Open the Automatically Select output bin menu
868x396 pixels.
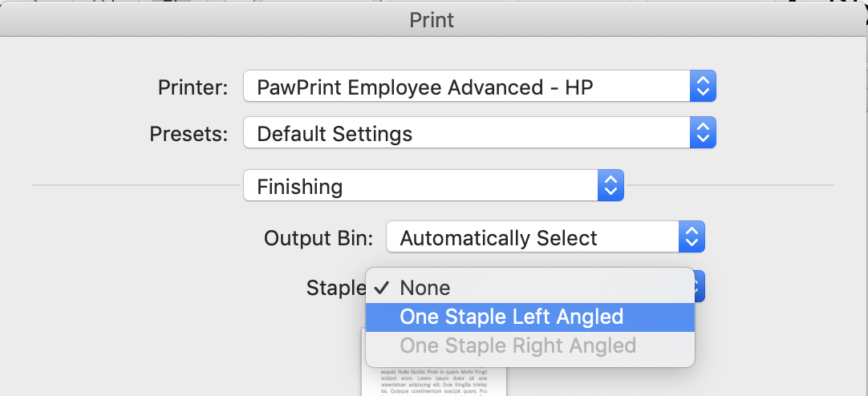click(546, 236)
